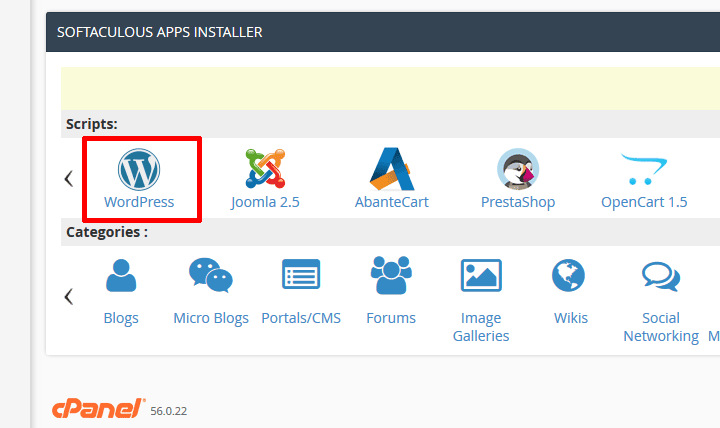
Task: Select the Micro Blogs chat bubbles icon
Action: tap(210, 277)
